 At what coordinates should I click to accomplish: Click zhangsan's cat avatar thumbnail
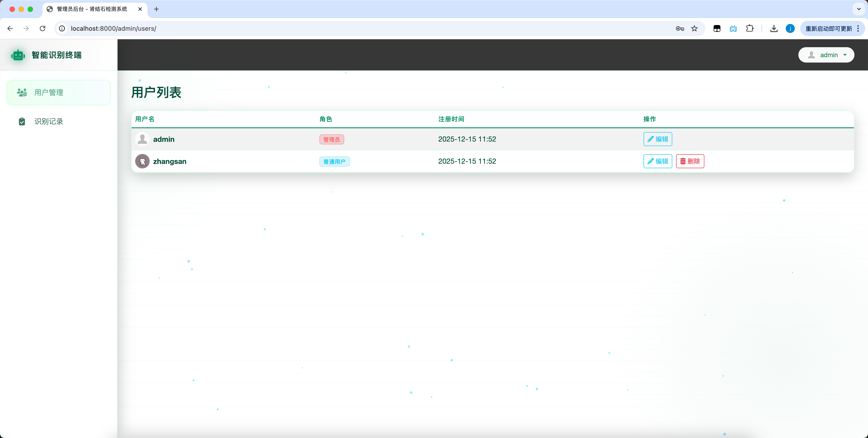[143, 161]
